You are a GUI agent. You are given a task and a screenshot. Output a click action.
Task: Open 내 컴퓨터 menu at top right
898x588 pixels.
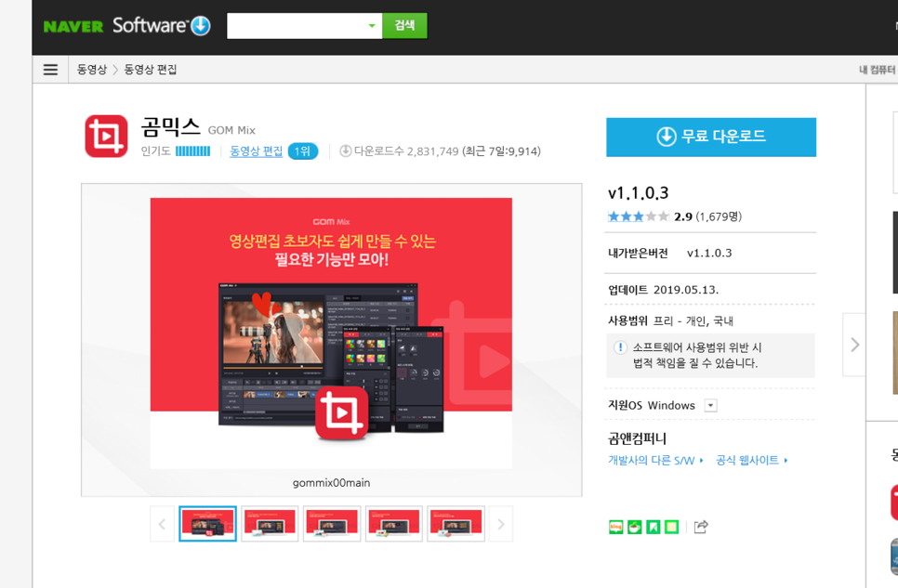point(878,70)
